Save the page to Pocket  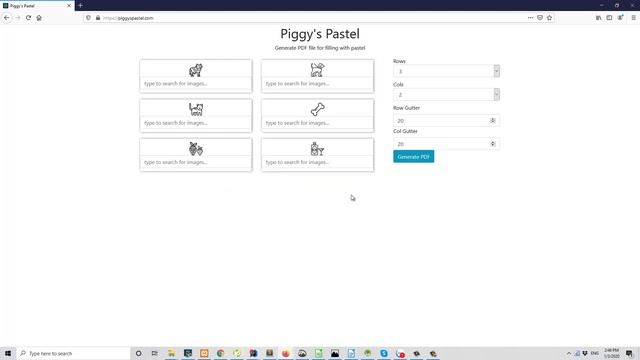[540, 18]
